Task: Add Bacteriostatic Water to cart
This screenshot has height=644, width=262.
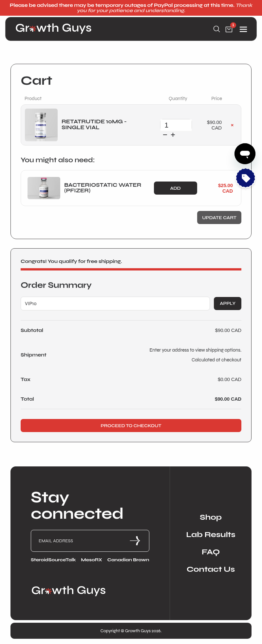Action: [176, 188]
